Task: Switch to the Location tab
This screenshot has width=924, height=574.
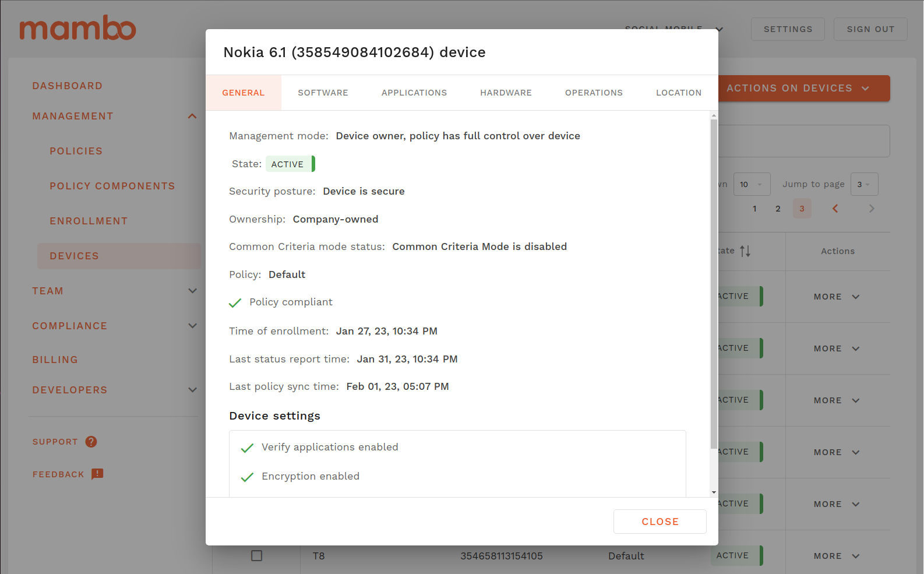Action: tap(679, 93)
